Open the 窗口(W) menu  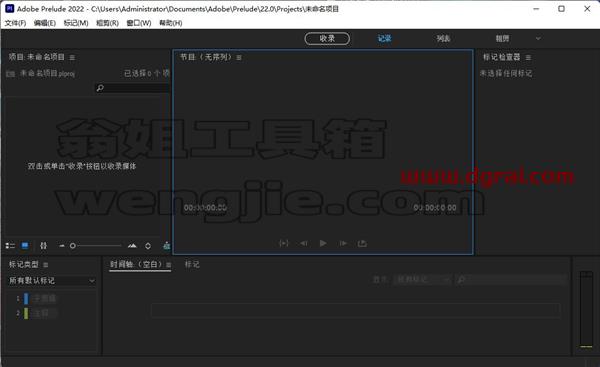coord(139,23)
